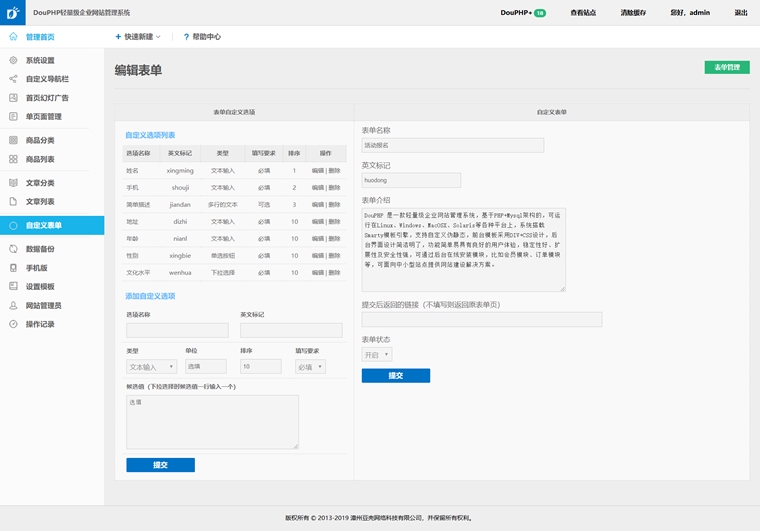The height and width of the screenshot is (531, 760).
Task: Click the green 表单管理 button
Action: tap(726, 67)
